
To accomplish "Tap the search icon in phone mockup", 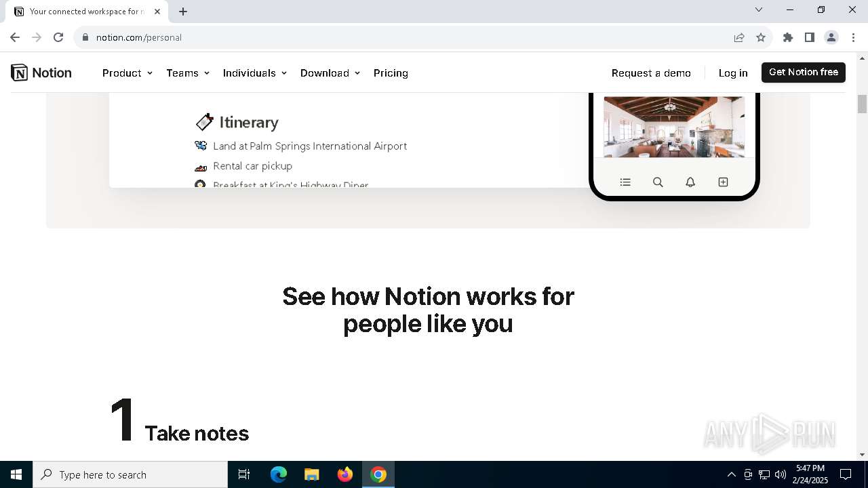I will pos(658,182).
